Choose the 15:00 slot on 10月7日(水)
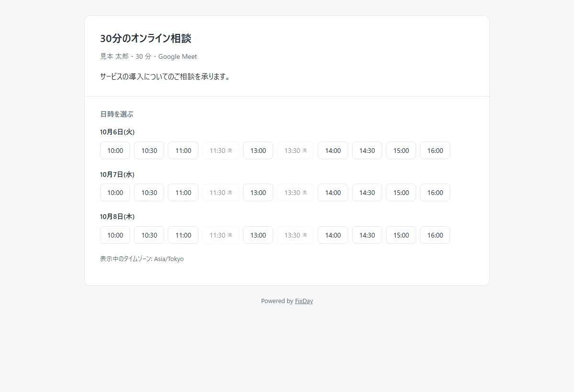Screen dimensions: 574x392 [x=401, y=193]
